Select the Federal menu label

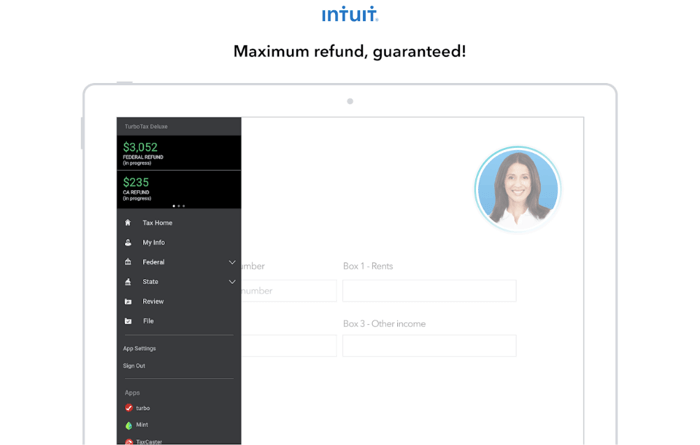[154, 262]
